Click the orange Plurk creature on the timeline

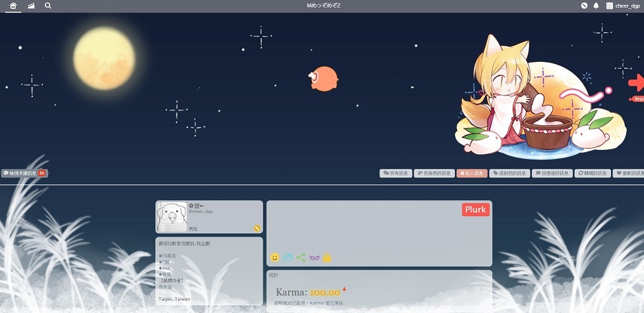pos(323,78)
